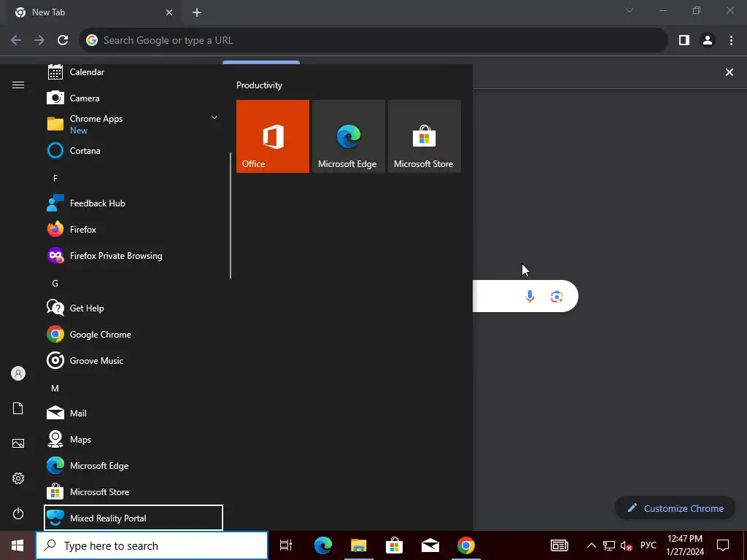Switch to Chrome on taskbar
The image size is (747, 560).
[466, 545]
